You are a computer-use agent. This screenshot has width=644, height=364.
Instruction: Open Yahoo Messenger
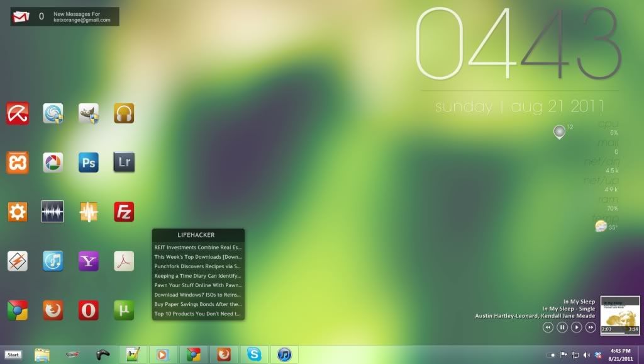89,261
